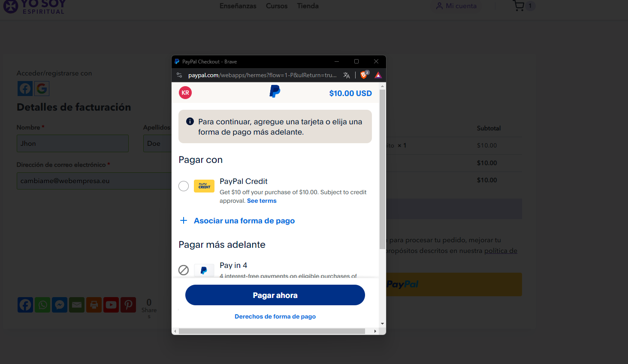Click the Facebook login icon
This screenshot has height=364, width=628.
pos(25,89)
